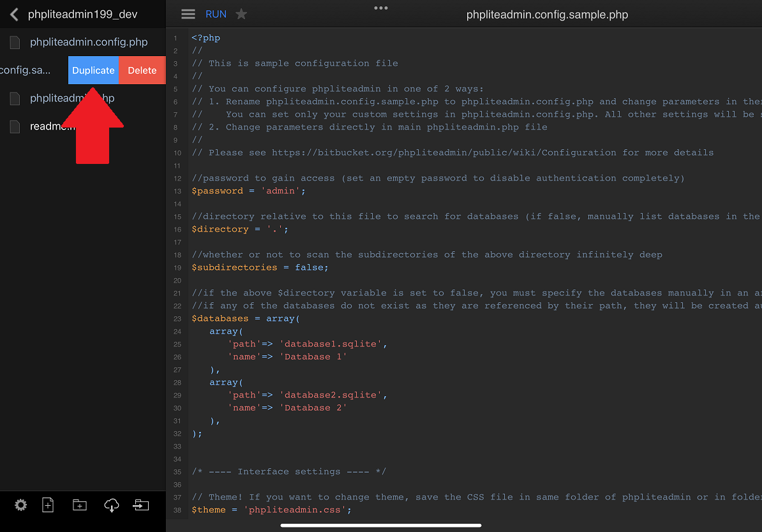
Task: Click the '/* ---- Interface settings ---- */' comment
Action: click(x=288, y=472)
